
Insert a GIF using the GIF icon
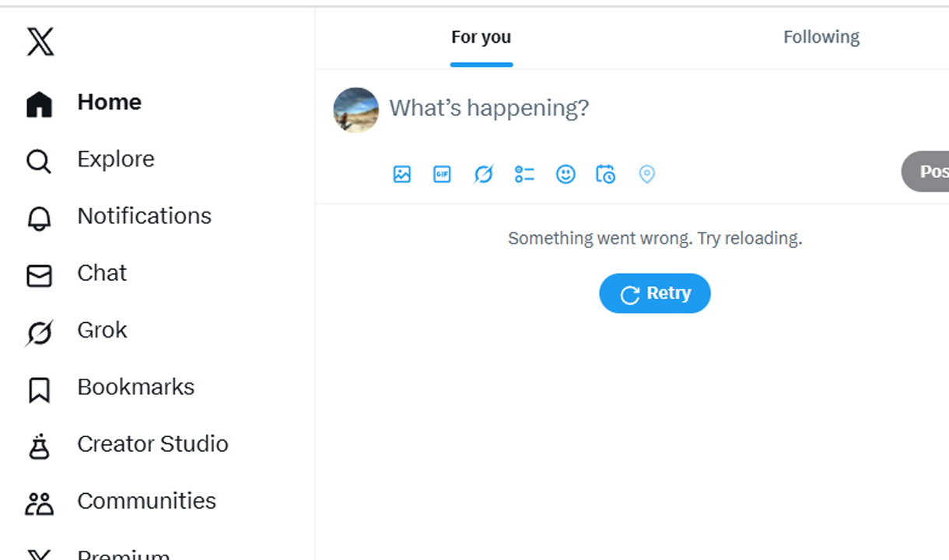pos(442,174)
